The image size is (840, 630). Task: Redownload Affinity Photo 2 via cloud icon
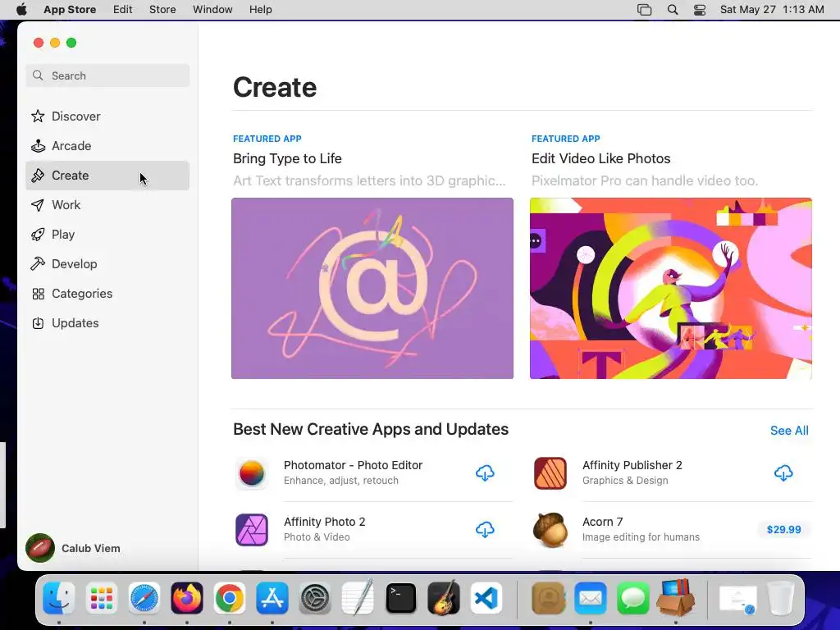(x=485, y=529)
